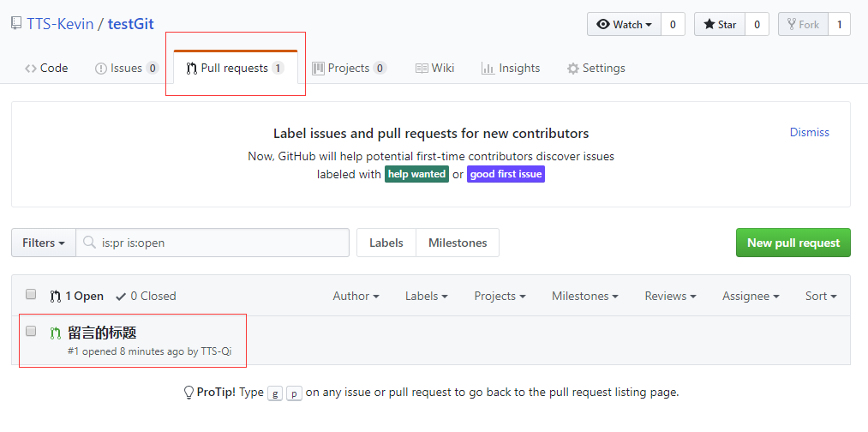The image size is (868, 432).
Task: Show the 0 Closed pull requests
Action: point(146,297)
